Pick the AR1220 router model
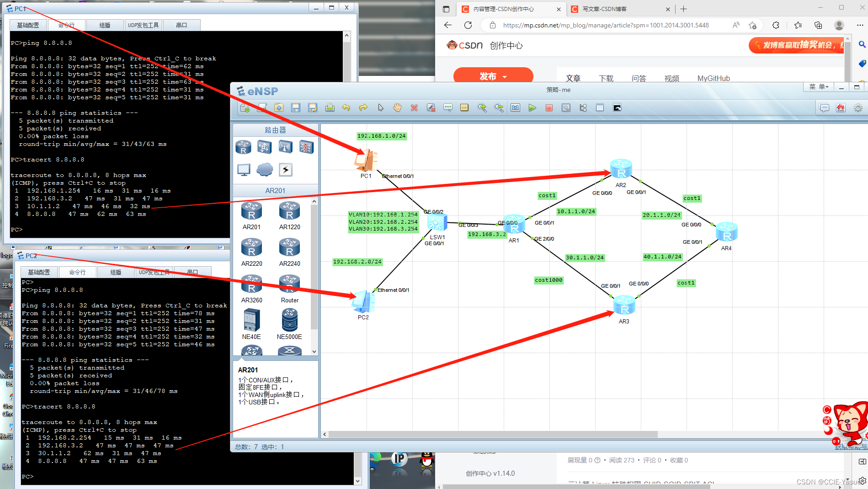 (x=290, y=216)
